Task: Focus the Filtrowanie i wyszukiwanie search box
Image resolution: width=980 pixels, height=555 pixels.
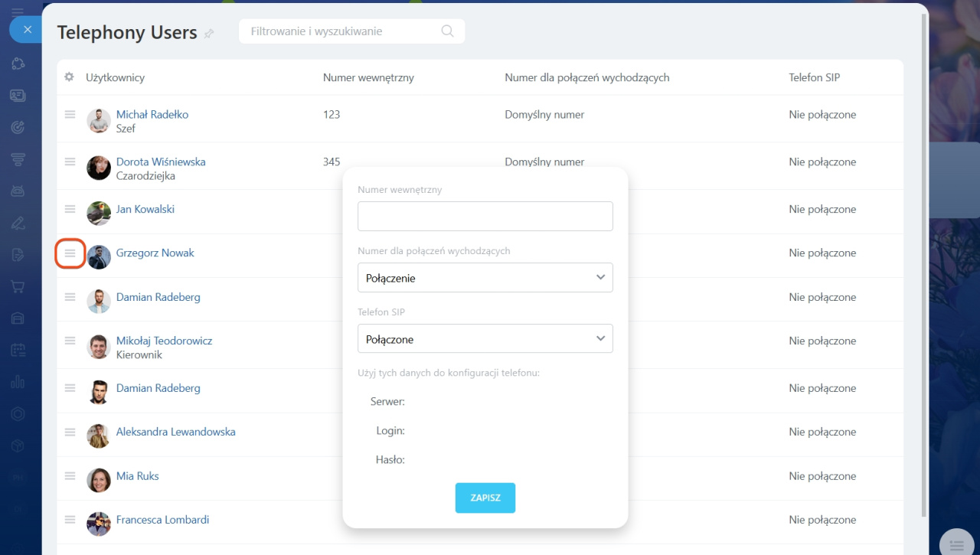Action: (341, 31)
